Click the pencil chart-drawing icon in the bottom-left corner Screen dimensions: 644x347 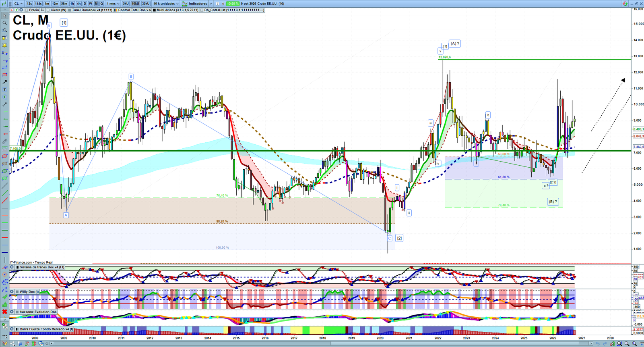(4, 344)
